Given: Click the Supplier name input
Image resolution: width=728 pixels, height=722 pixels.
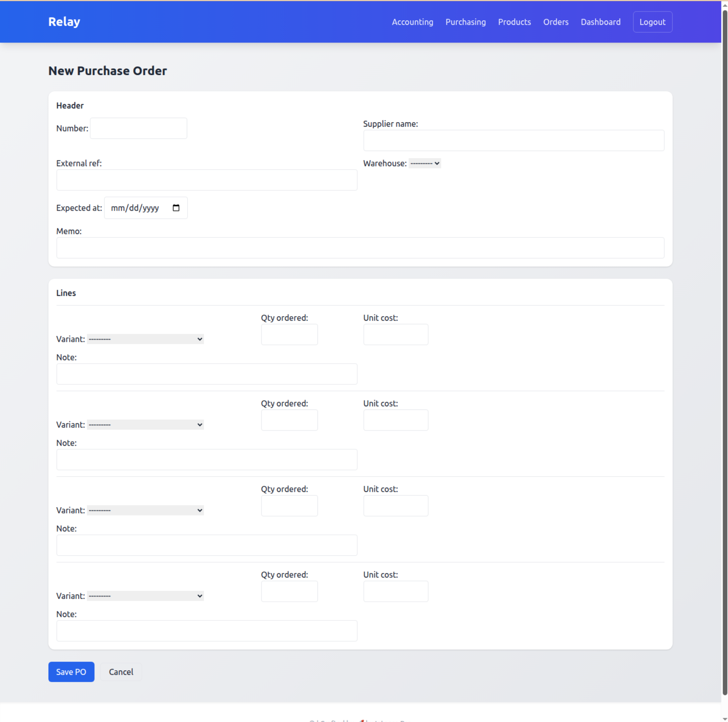Looking at the screenshot, I should point(513,141).
